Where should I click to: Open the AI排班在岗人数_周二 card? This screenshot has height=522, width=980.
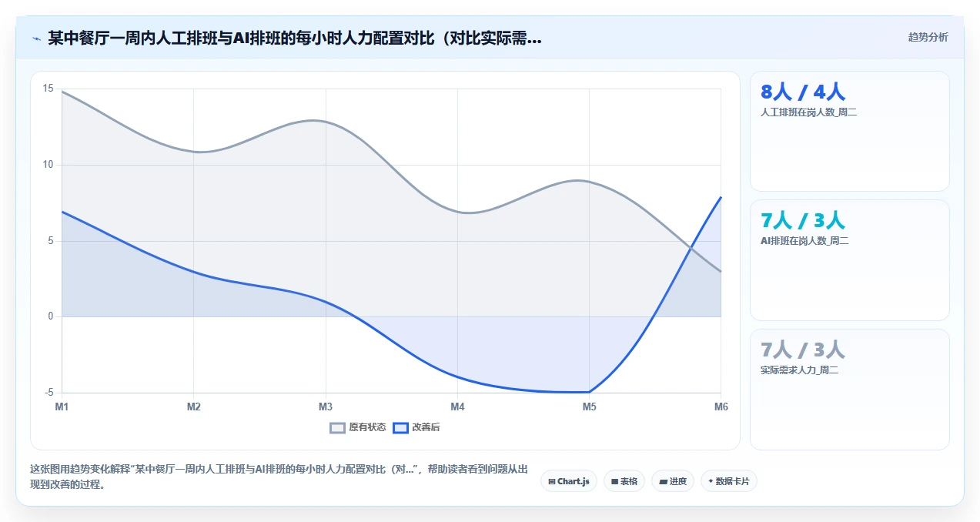pyautogui.click(x=849, y=260)
